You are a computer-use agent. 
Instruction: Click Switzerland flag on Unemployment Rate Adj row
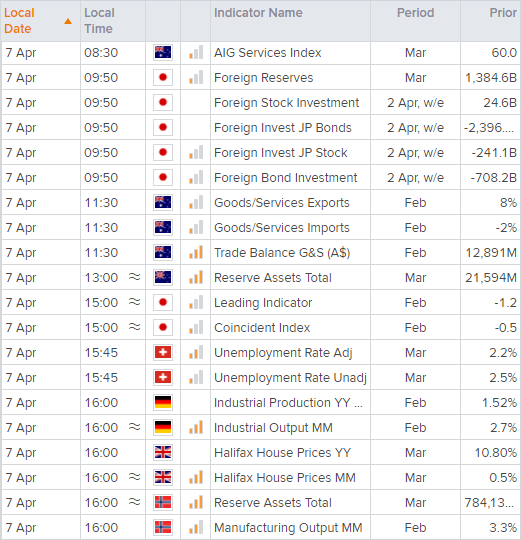point(163,352)
